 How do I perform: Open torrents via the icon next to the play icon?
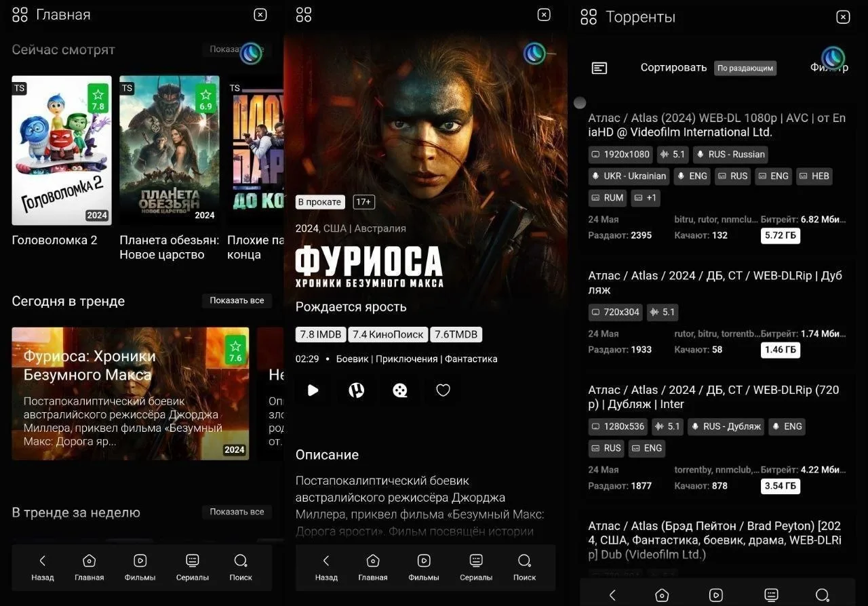(357, 390)
